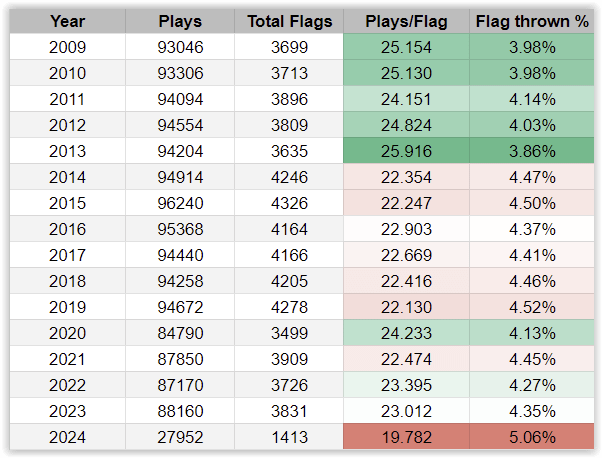Click the plays value 93306
This screenshot has height=458, width=602.
pos(180,73)
